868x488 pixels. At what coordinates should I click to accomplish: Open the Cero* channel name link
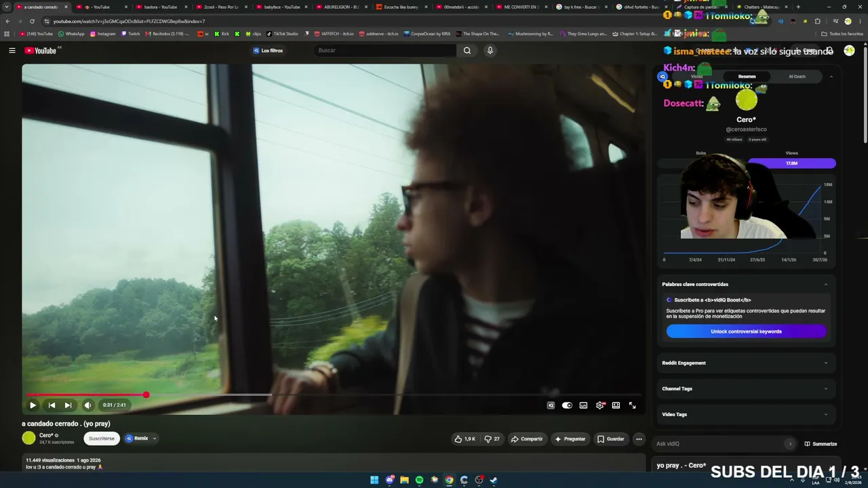[x=46, y=436]
